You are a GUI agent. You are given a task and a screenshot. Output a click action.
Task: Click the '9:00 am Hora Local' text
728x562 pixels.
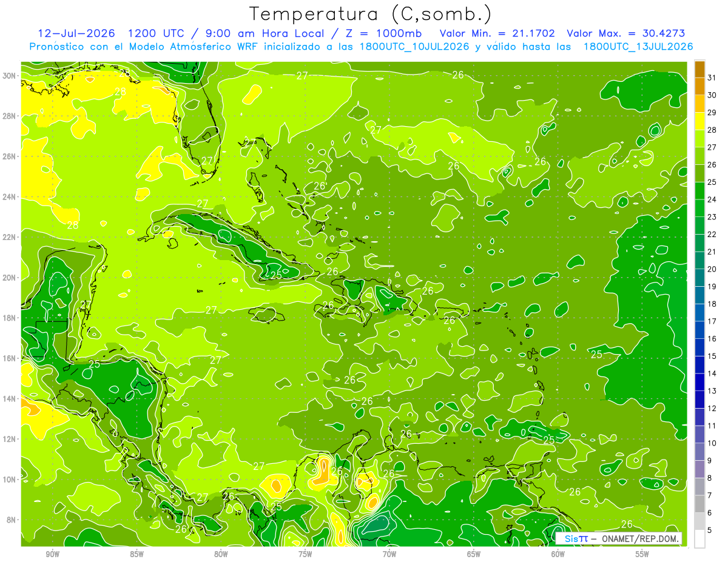point(264,33)
